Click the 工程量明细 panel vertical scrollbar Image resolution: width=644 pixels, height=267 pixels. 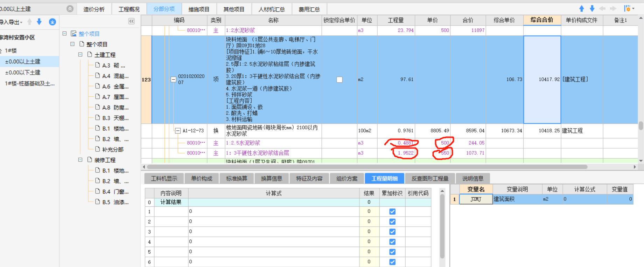(x=442, y=226)
